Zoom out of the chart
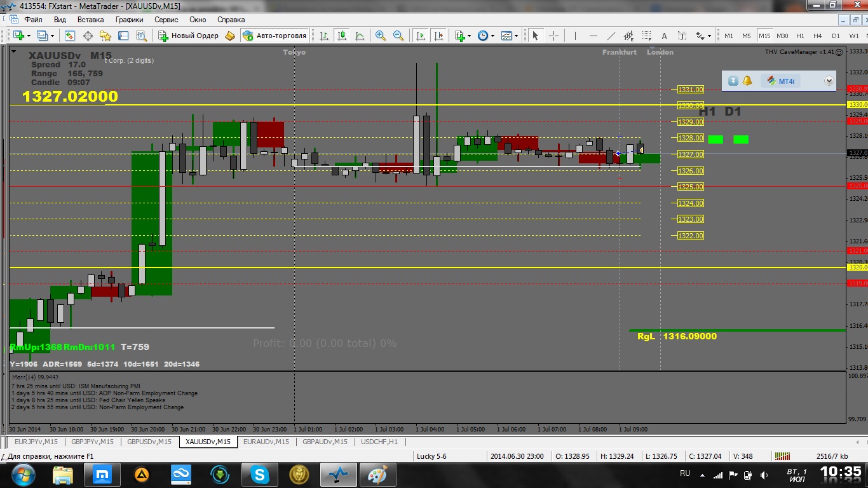Viewport: 868px width, 488px height. coord(398,36)
